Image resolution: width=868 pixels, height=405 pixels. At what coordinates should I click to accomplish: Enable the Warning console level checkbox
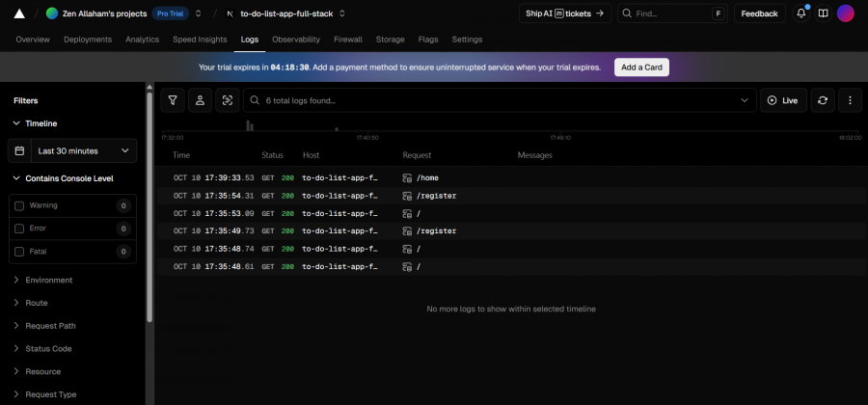click(20, 205)
